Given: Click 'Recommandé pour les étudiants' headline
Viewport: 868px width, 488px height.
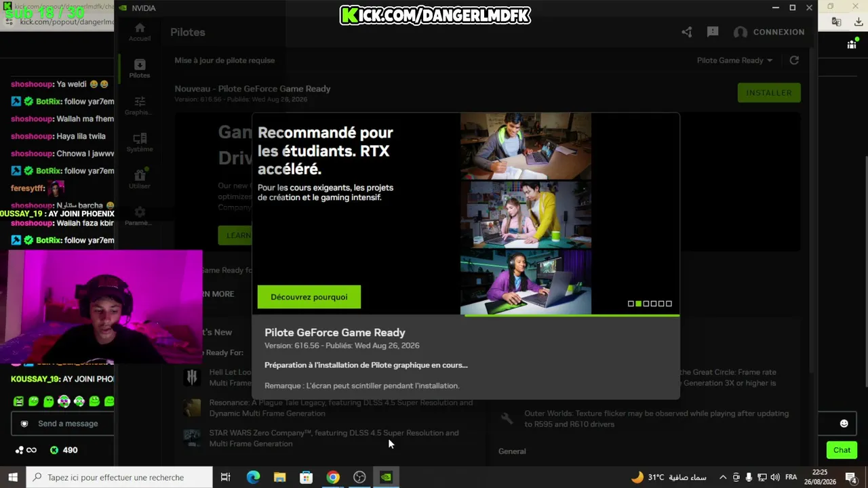Looking at the screenshot, I should (x=325, y=150).
